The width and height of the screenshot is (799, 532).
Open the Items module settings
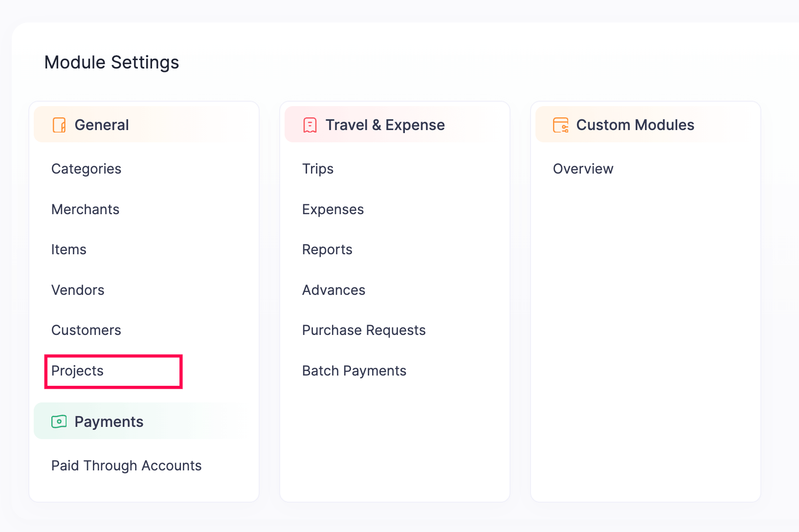click(x=69, y=249)
